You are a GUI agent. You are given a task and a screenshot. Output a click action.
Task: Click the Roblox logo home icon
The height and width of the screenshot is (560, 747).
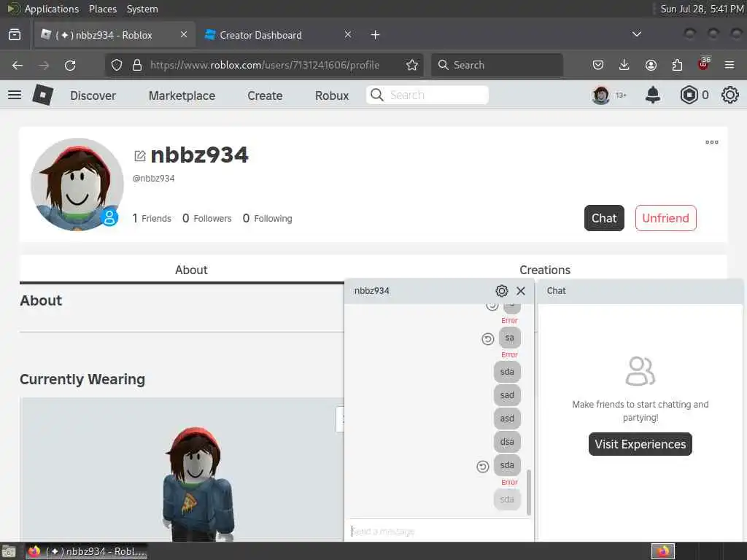tap(43, 95)
